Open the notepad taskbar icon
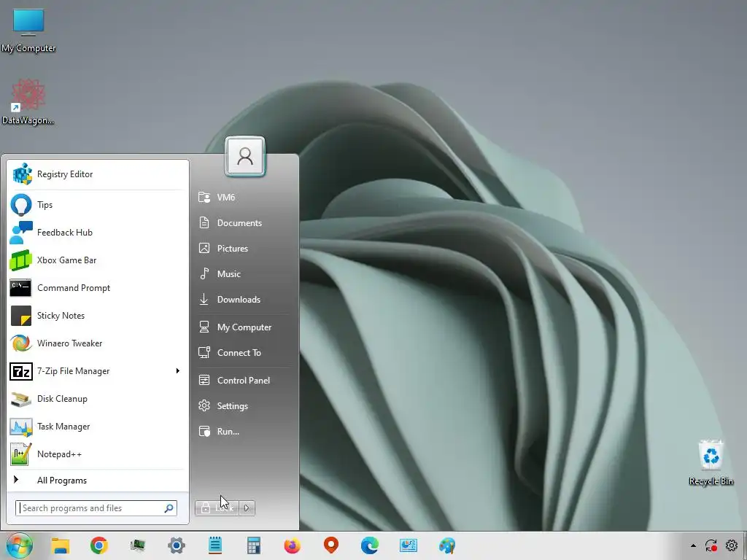 (x=215, y=545)
